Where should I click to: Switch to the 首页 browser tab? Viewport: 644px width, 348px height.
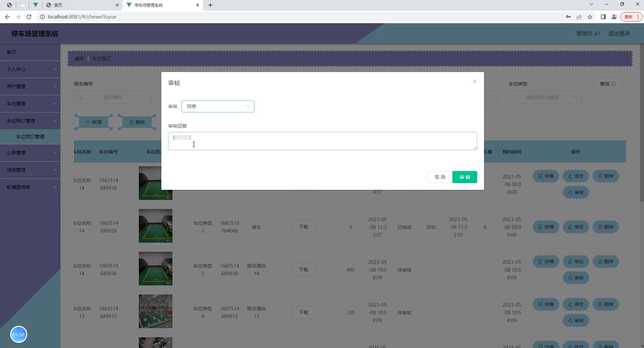(x=82, y=5)
